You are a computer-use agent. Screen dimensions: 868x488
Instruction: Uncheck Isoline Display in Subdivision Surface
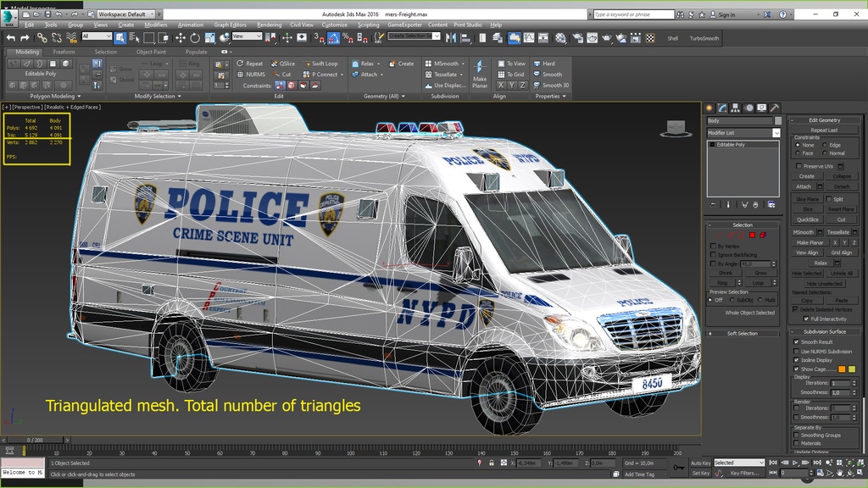(796, 359)
